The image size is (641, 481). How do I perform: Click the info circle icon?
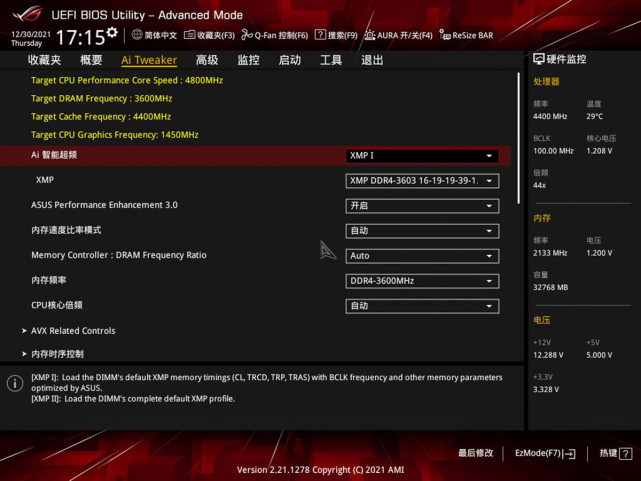[x=15, y=383]
